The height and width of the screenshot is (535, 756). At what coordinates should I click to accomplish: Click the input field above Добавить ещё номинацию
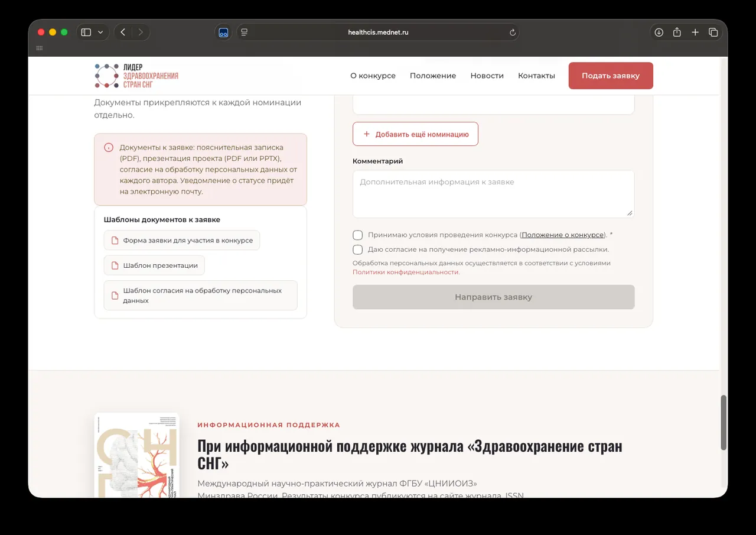point(493,105)
